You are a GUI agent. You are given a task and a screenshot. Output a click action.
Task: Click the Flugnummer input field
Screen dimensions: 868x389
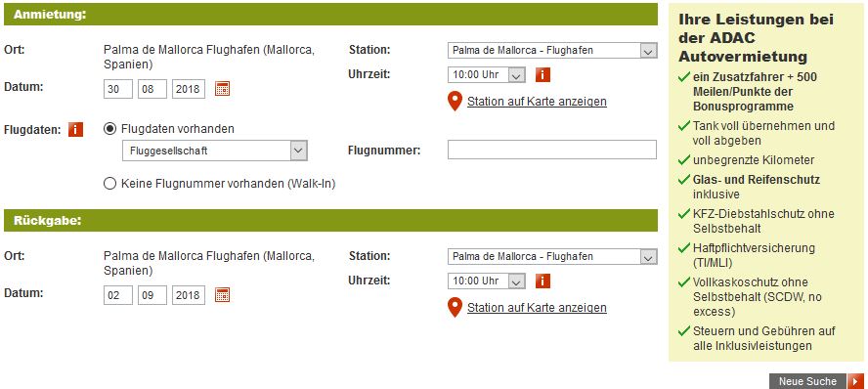(552, 150)
